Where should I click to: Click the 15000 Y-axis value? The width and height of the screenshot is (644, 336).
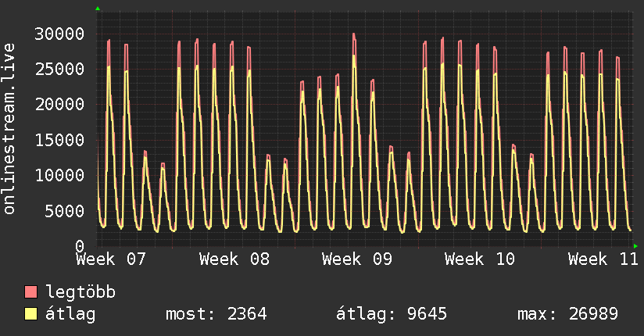(59, 140)
